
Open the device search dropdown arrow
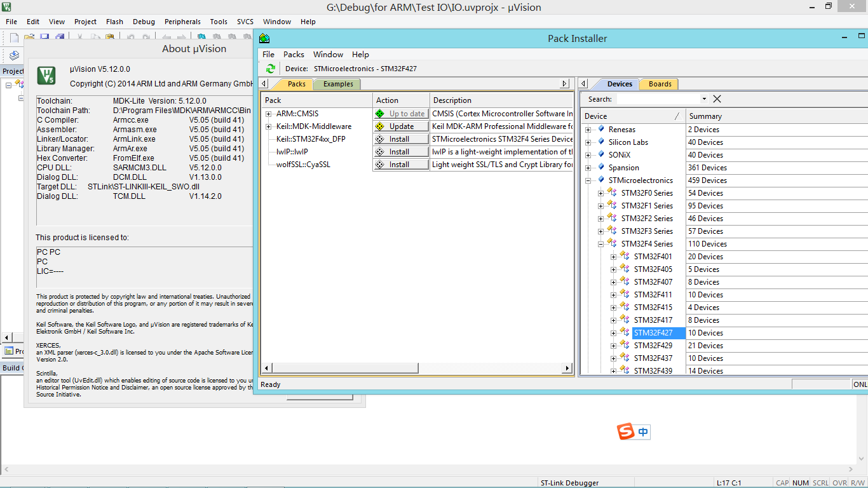(x=704, y=99)
